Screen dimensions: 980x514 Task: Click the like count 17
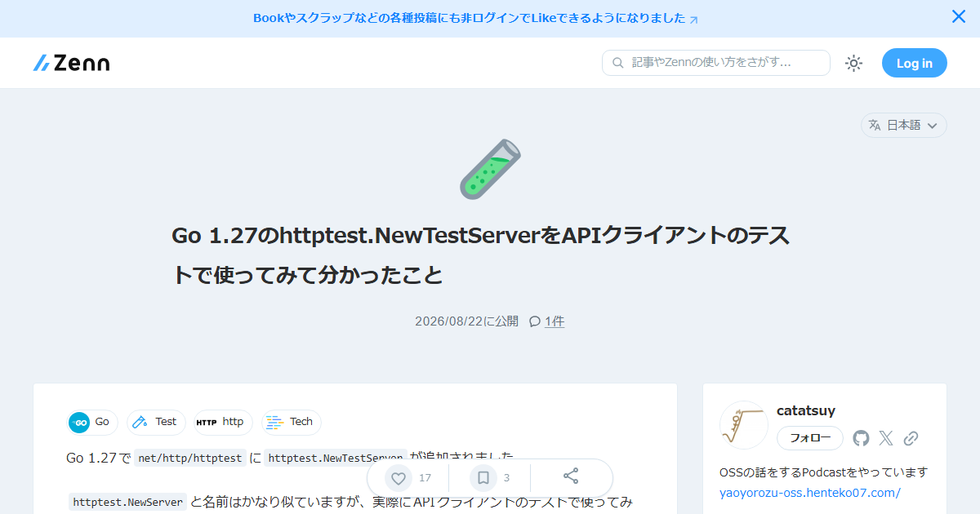pos(425,478)
